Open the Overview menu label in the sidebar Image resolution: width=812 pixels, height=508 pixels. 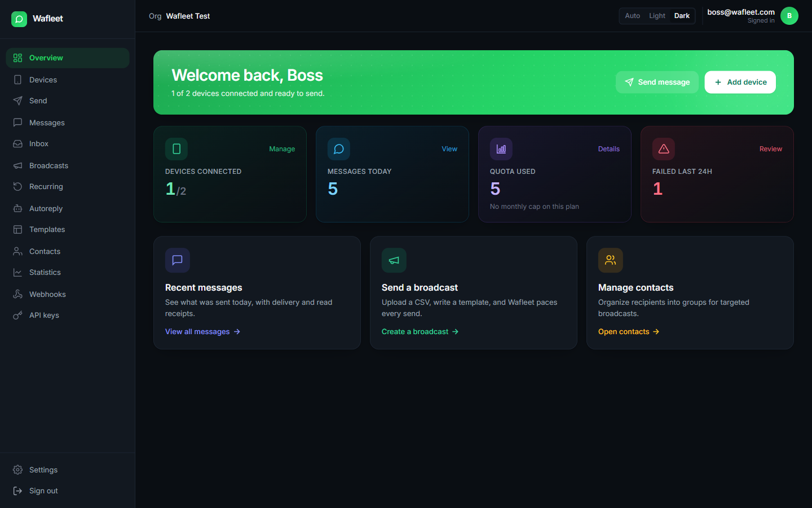pyautogui.click(x=46, y=58)
